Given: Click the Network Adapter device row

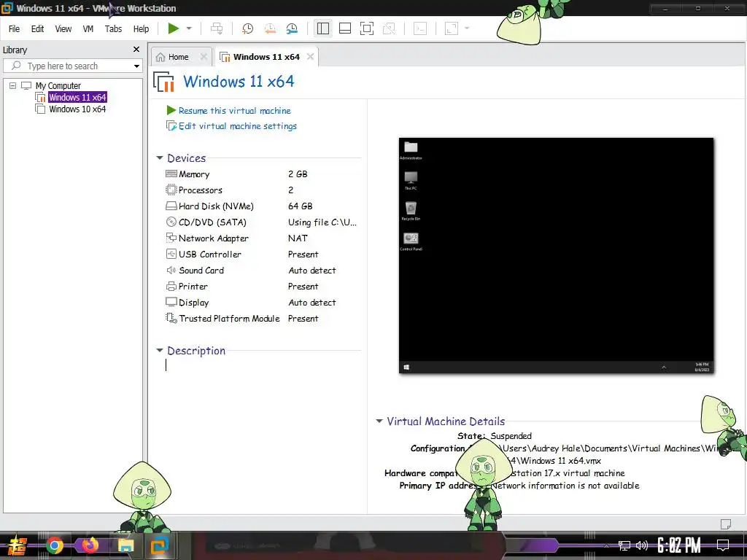Looking at the screenshot, I should pos(262,238).
